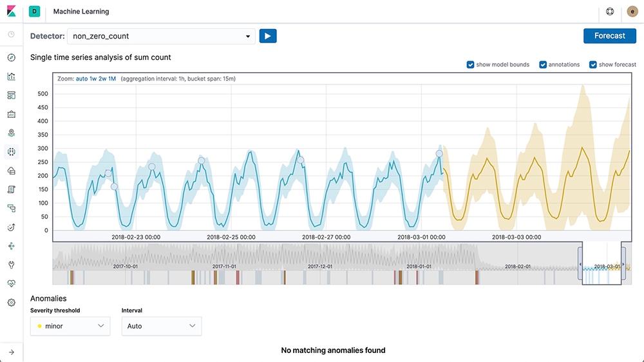
Task: Click the Forecast button
Action: coord(609,35)
